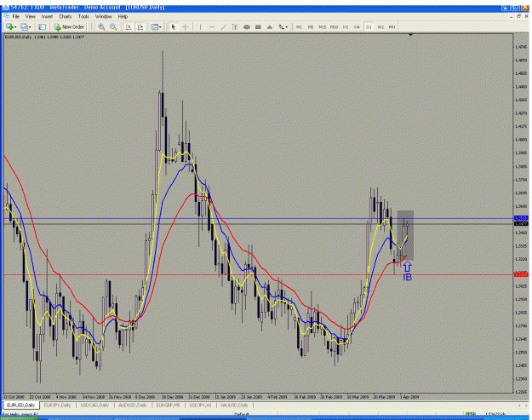Open the arrows objects tool
Screen dimensions: 532x420
click(x=281, y=27)
